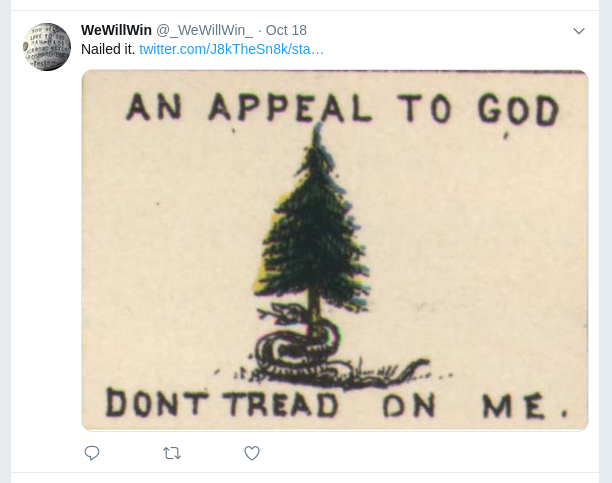Click the 'GOD' word on the flag
The height and width of the screenshot is (483, 612).
pyautogui.click(x=519, y=111)
